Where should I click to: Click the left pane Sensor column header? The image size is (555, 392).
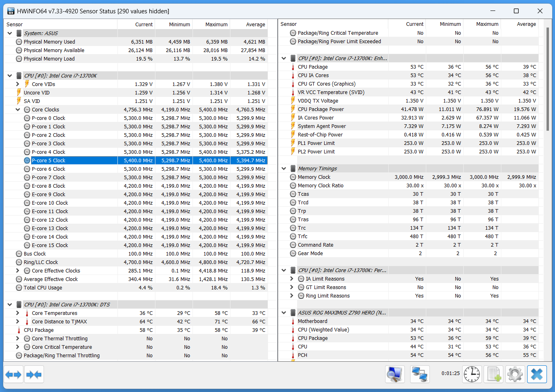[61, 24]
